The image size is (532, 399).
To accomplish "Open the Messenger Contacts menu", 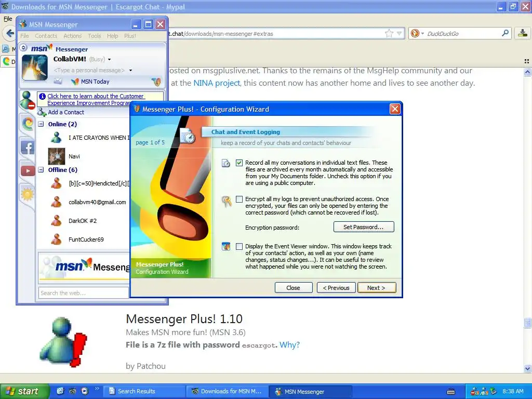I will 46,36.
